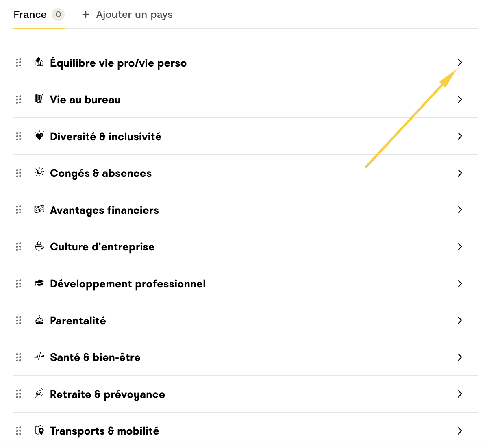This screenshot has width=487, height=448.
Task: Open the Vie au bureau category label
Action: (x=85, y=100)
